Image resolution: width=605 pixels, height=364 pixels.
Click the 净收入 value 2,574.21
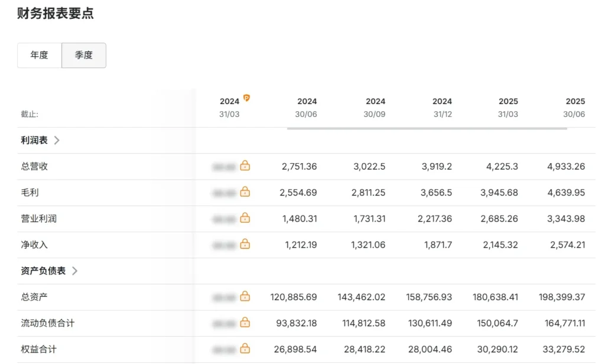[566, 245]
